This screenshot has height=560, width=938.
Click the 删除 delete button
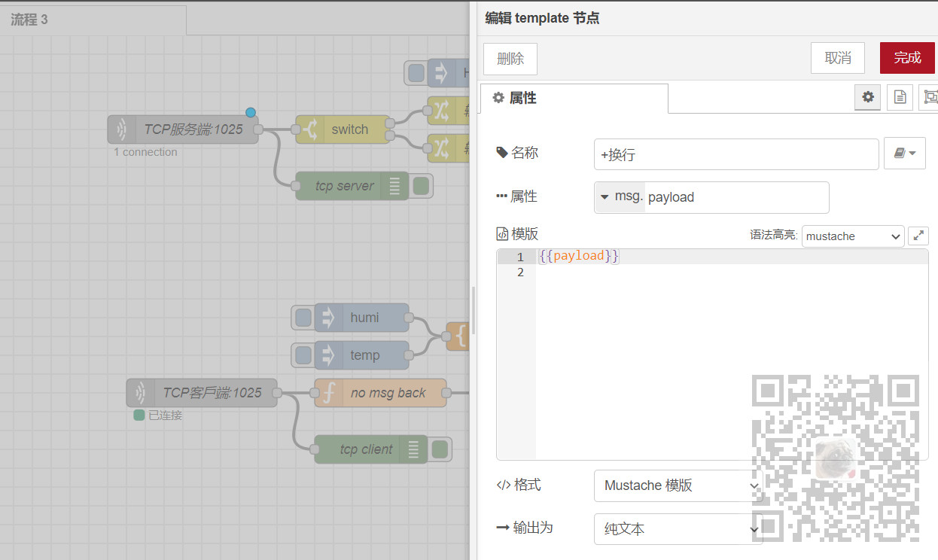[510, 59]
